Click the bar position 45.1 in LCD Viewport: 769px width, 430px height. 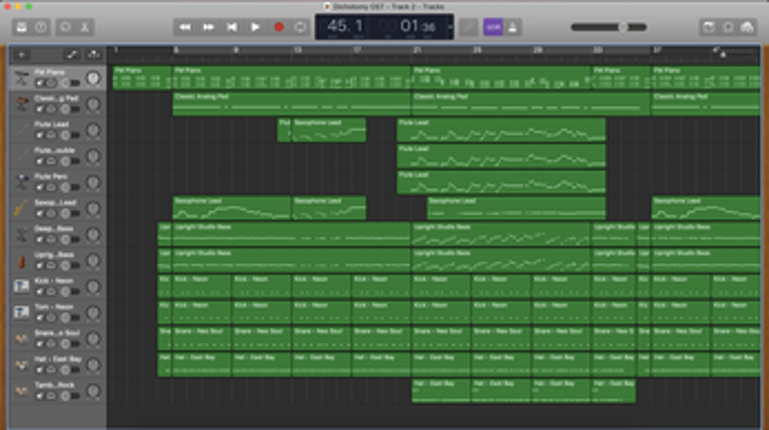coord(345,26)
